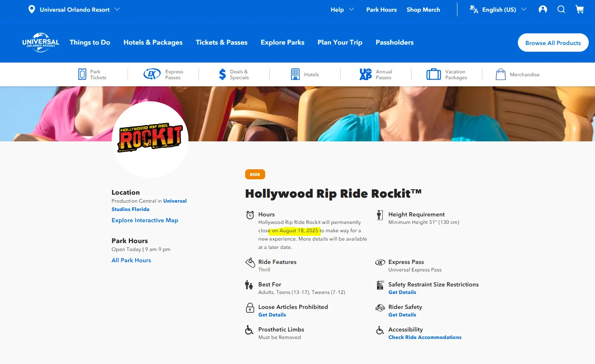Click the Hotels building icon

pos(295,74)
